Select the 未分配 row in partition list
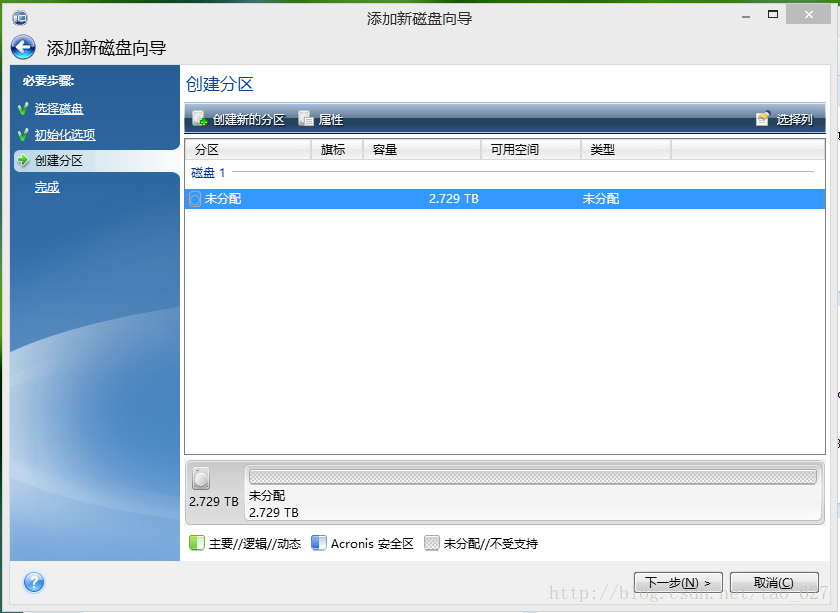 (505, 199)
